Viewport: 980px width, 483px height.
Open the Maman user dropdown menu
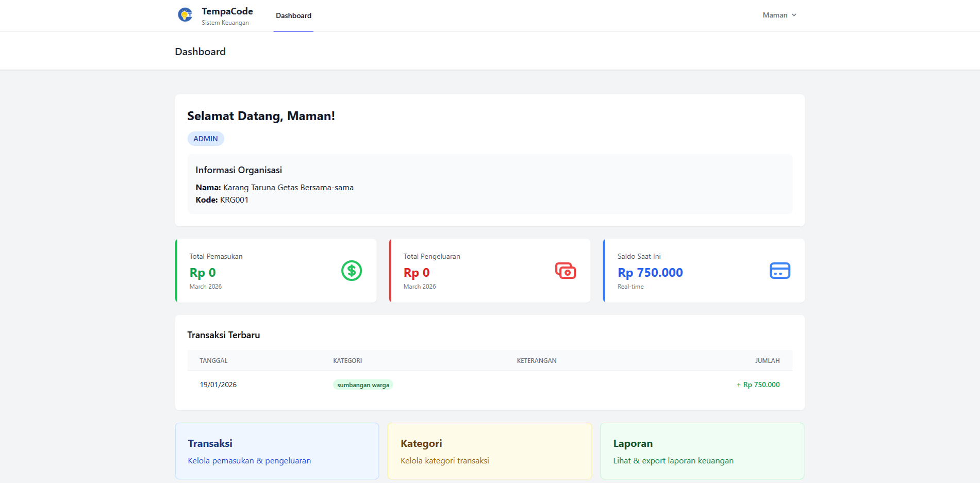tap(779, 15)
